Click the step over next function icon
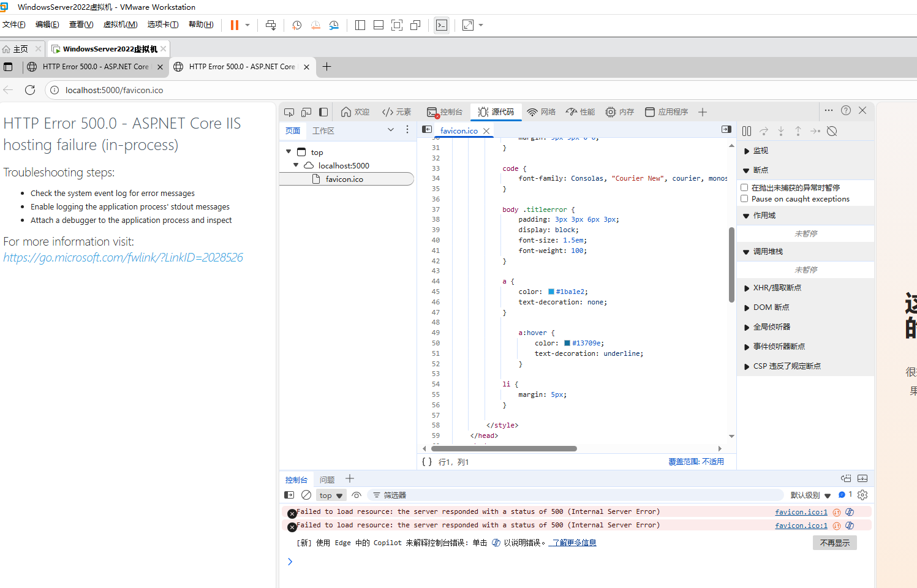This screenshot has height=588, width=917. [x=764, y=131]
